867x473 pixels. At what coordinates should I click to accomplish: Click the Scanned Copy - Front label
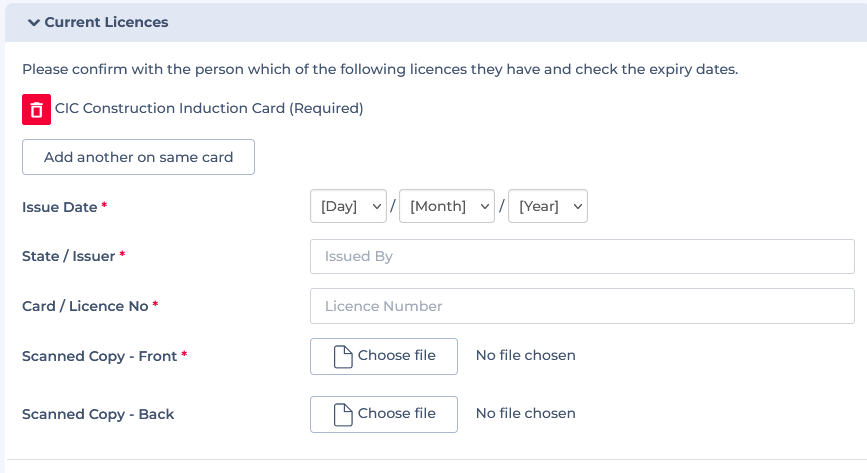click(x=100, y=356)
